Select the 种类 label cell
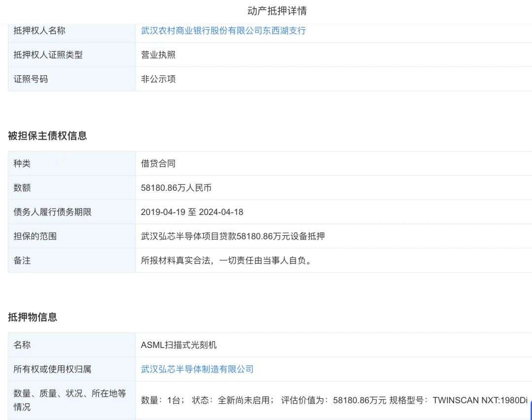Image resolution: width=532 pixels, height=420 pixels. click(x=71, y=163)
